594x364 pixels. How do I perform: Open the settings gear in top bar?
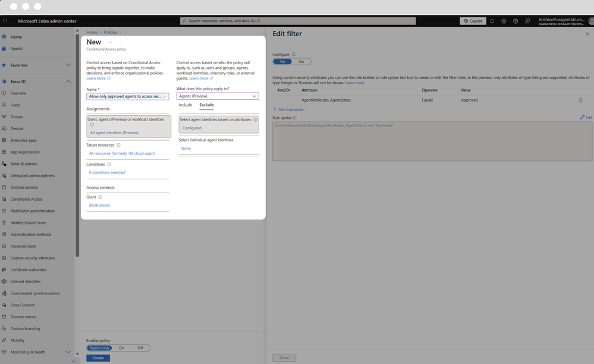click(504, 21)
